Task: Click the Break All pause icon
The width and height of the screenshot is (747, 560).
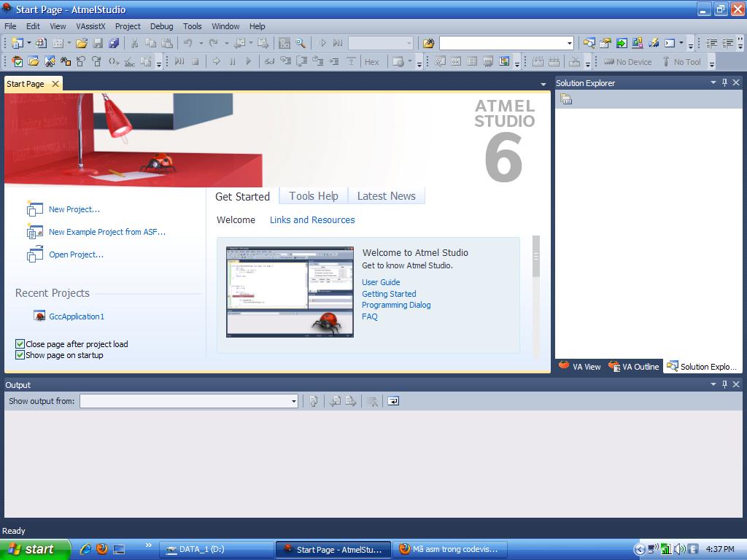Action: point(233,61)
